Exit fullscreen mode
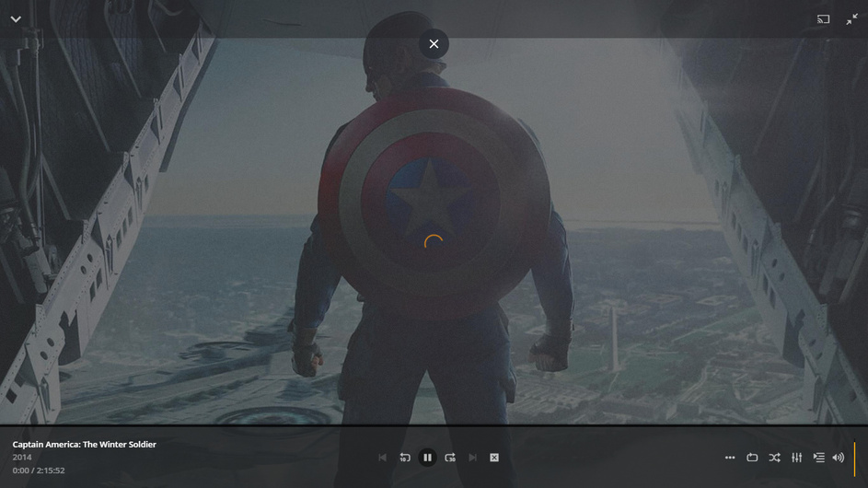Image resolution: width=868 pixels, height=488 pixels. click(x=852, y=18)
